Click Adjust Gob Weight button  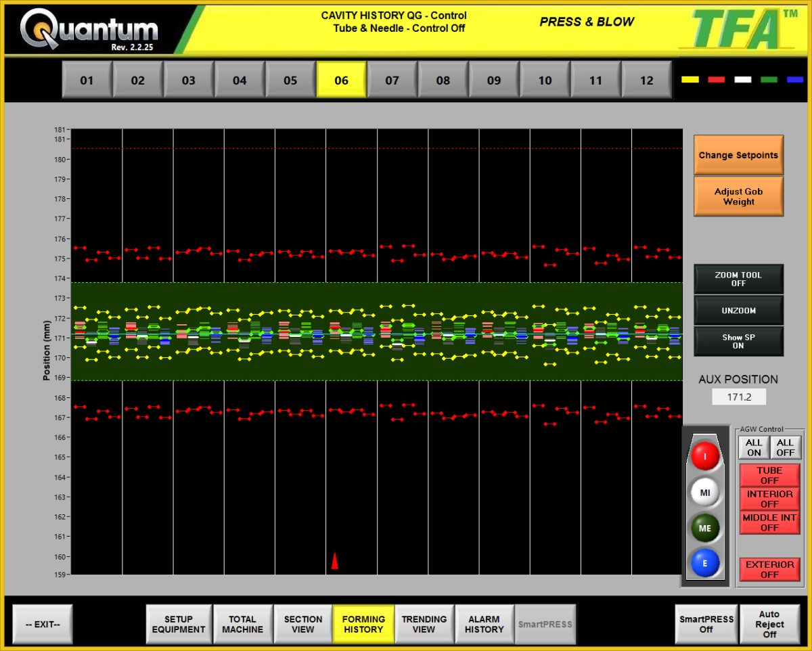pyautogui.click(x=738, y=196)
